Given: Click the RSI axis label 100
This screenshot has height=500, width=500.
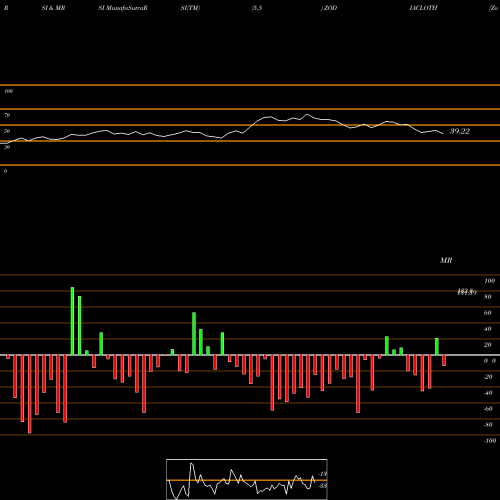Looking at the screenshot, I should (8, 91).
